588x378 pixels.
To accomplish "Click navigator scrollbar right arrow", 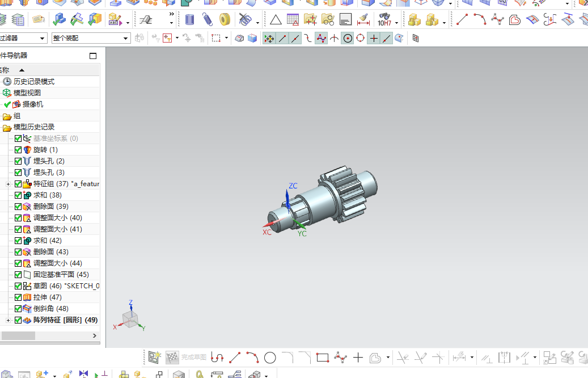I will pos(95,335).
